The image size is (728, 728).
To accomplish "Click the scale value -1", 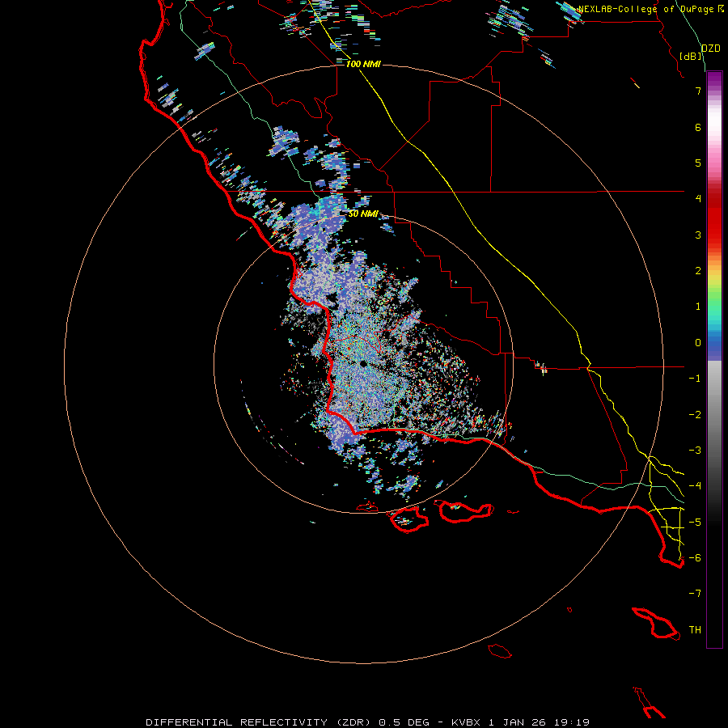I will point(695,379).
